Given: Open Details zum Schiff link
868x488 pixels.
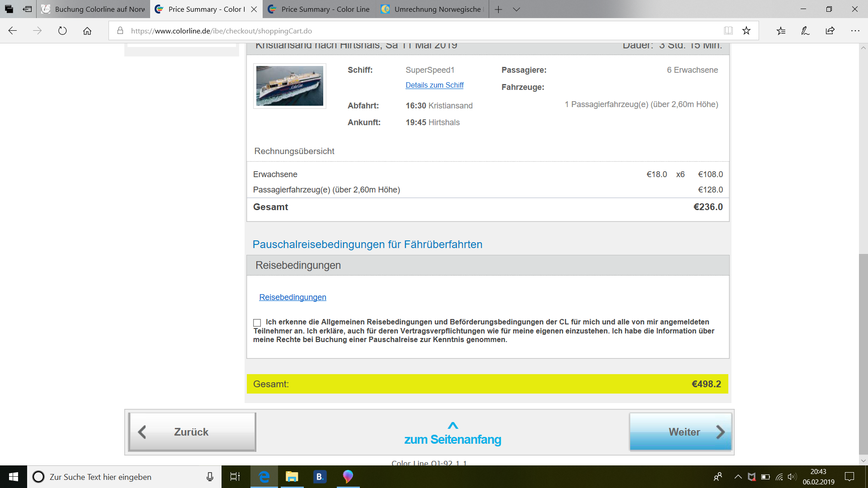Looking at the screenshot, I should (x=434, y=85).
